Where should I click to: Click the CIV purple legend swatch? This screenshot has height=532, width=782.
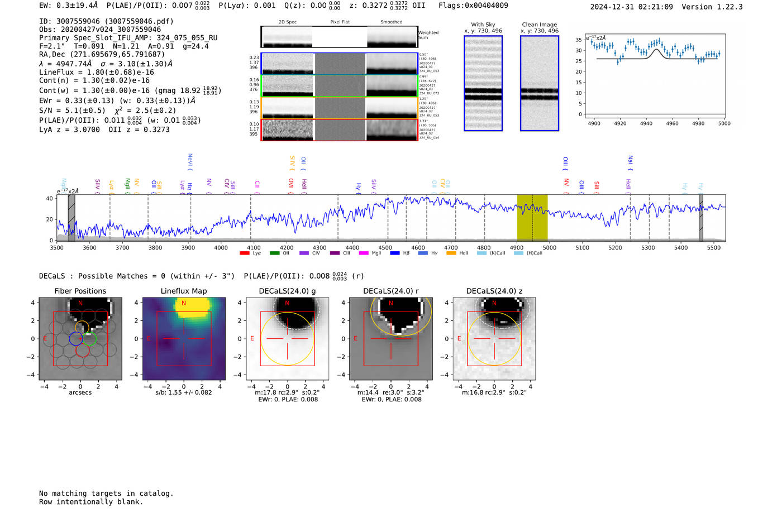(x=304, y=253)
